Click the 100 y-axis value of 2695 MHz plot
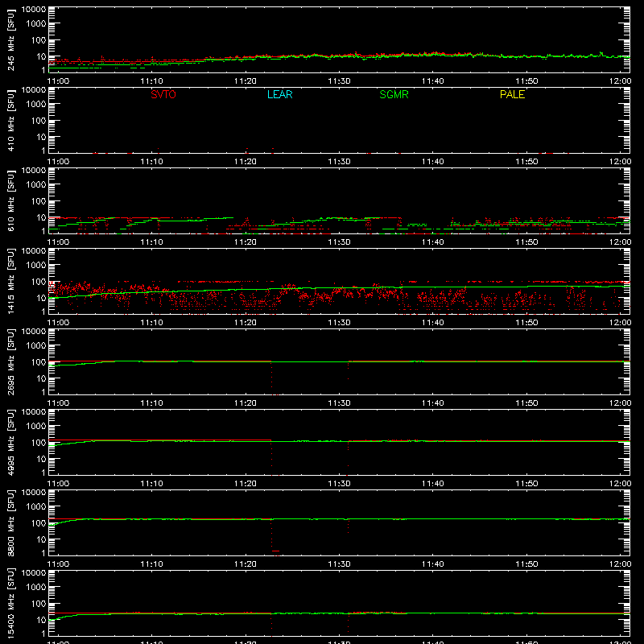 coord(39,362)
